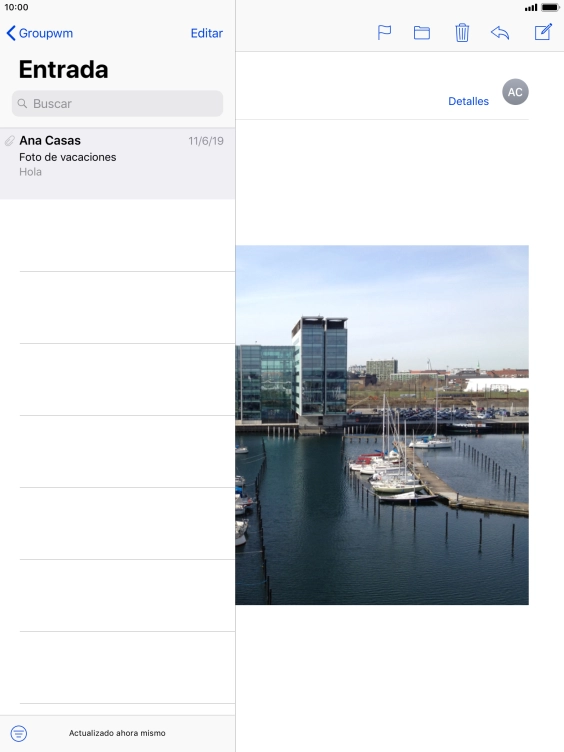Toggle the mailbox filter icon
Viewport: 564px width, 752px height.
tap(19, 733)
